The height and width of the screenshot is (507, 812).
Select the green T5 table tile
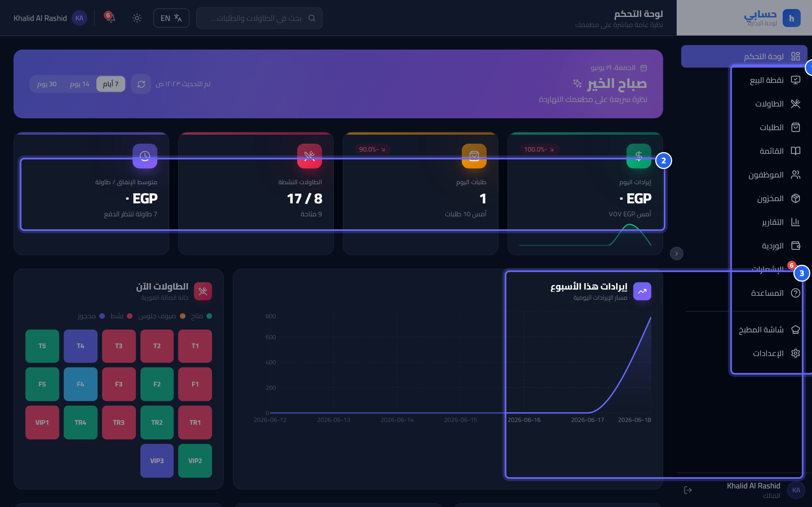(x=42, y=346)
